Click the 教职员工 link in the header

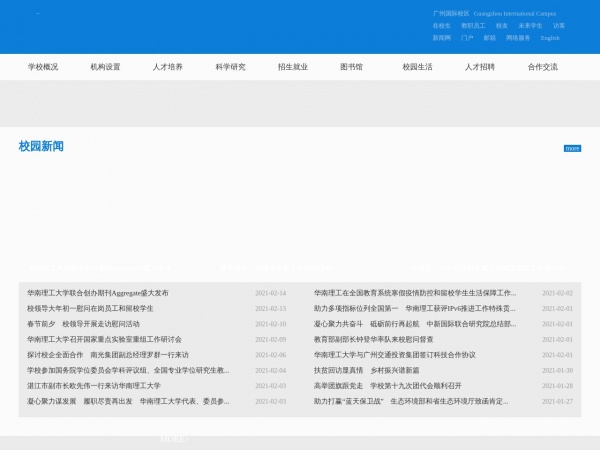[473, 26]
